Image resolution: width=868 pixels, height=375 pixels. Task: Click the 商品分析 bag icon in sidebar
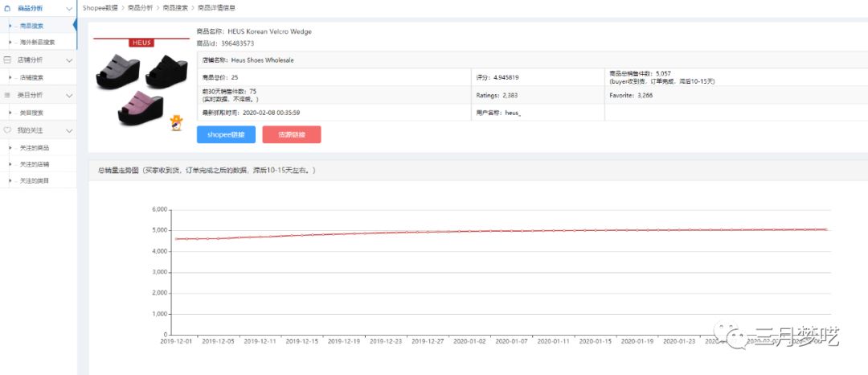coord(7,7)
